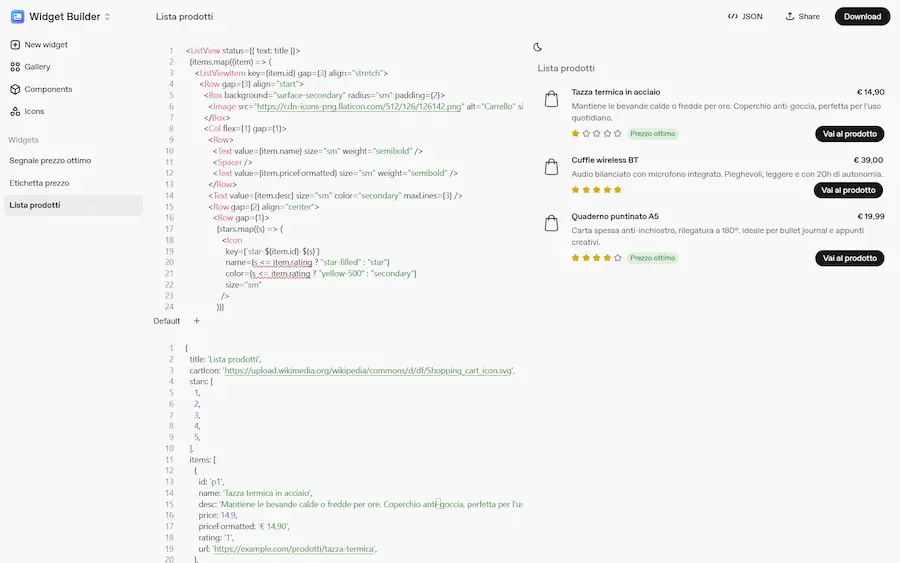
Task: Click Vai al prodotto for Tazza termica
Action: [849, 134]
